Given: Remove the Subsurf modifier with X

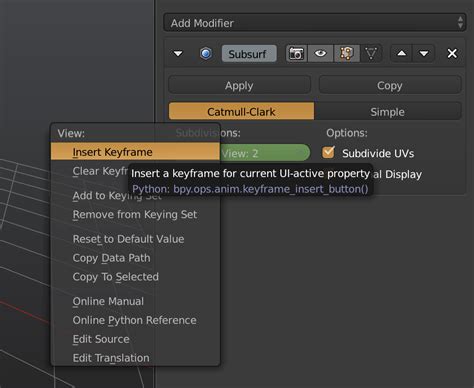Looking at the screenshot, I should pyautogui.click(x=452, y=53).
